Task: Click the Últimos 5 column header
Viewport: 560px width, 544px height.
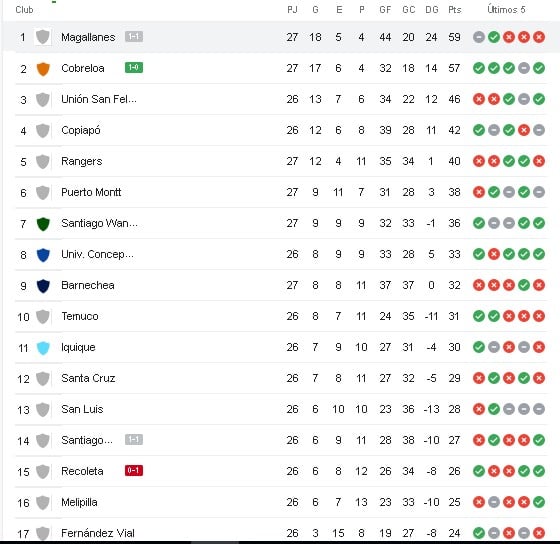Action: (506, 10)
